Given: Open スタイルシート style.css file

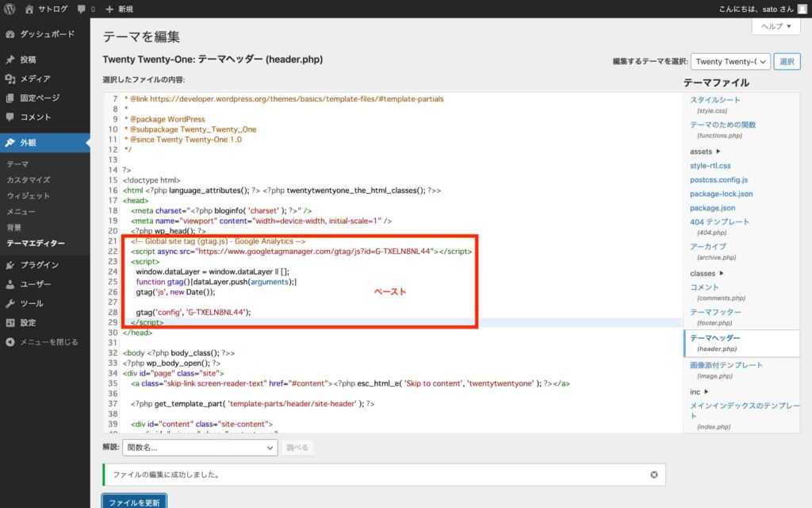Looking at the screenshot, I should click(x=714, y=104).
